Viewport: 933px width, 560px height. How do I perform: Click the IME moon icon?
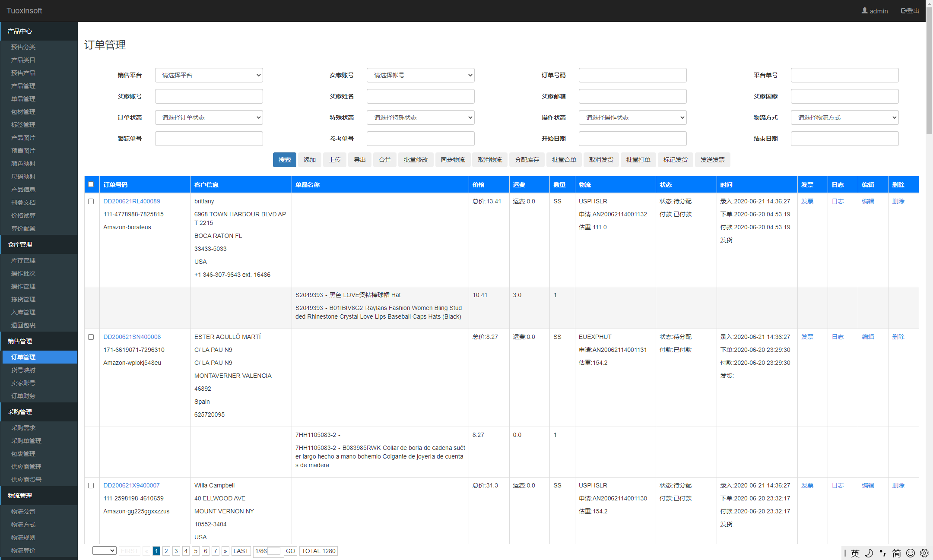tap(869, 553)
